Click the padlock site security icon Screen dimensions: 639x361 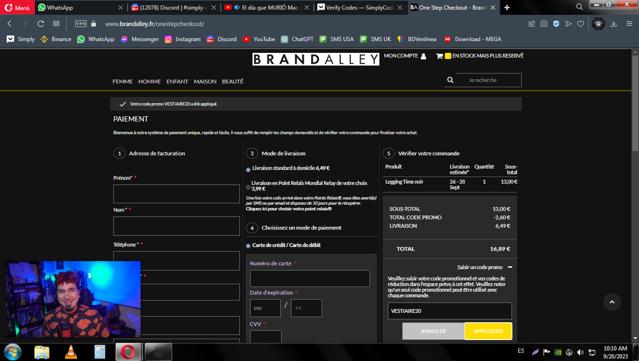[x=93, y=24]
